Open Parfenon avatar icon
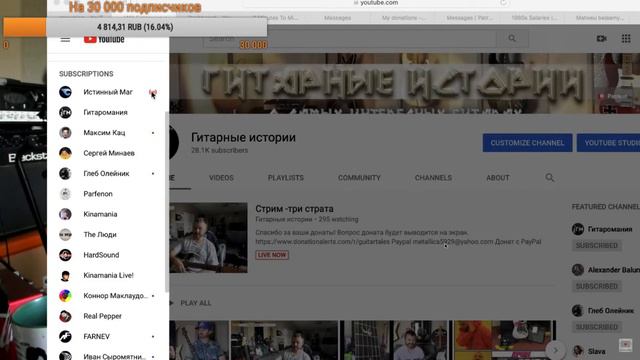 point(65,194)
